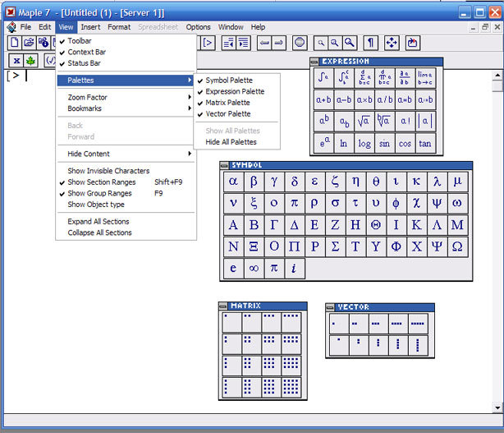Choose Expand All Sections
This screenshot has height=433, width=504.
(126, 222)
